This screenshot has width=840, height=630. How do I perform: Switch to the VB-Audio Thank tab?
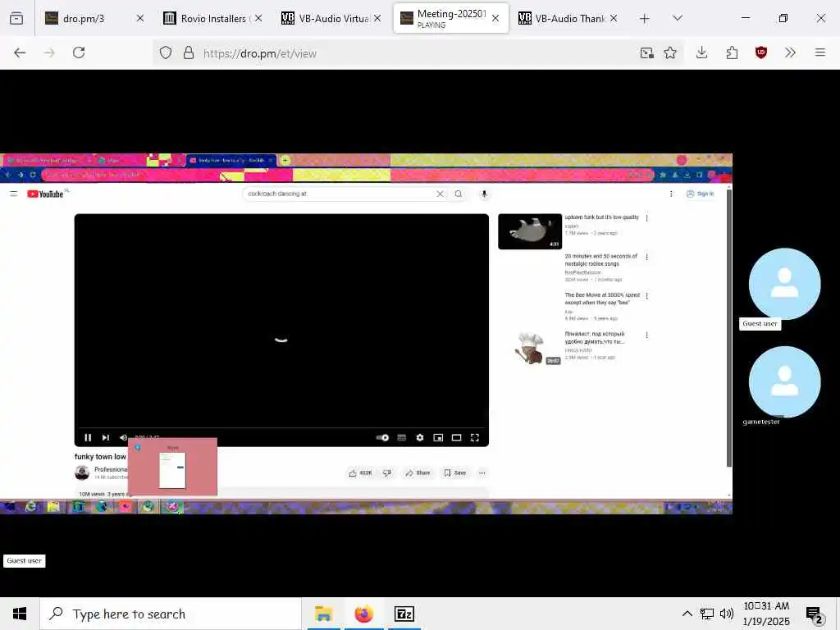pos(568,18)
